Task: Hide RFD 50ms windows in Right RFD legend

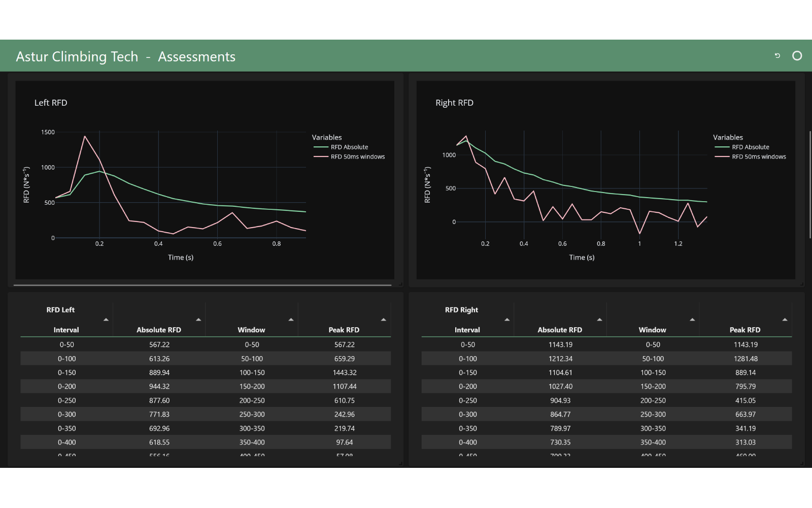Action: point(758,157)
